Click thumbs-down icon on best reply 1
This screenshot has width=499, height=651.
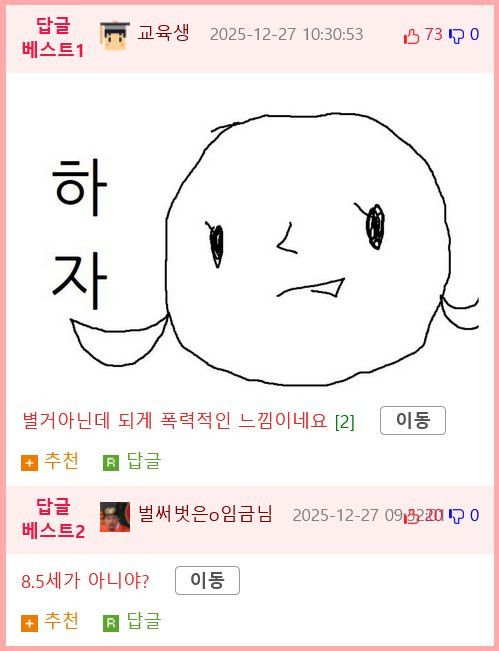pos(457,36)
